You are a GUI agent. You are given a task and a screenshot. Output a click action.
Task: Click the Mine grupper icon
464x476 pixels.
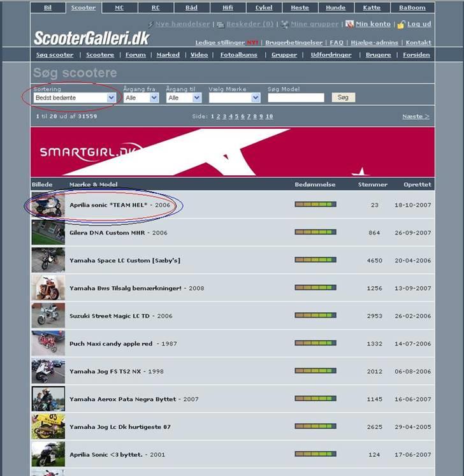click(x=286, y=24)
